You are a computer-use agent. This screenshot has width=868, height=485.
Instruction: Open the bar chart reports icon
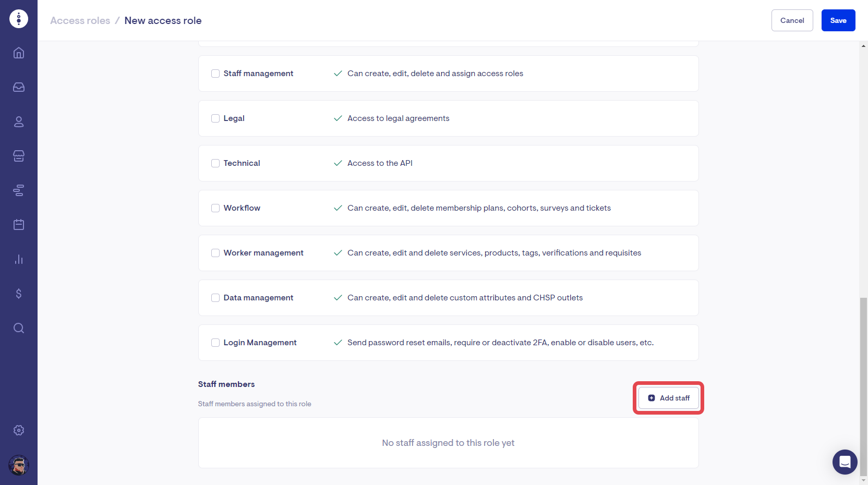(19, 259)
